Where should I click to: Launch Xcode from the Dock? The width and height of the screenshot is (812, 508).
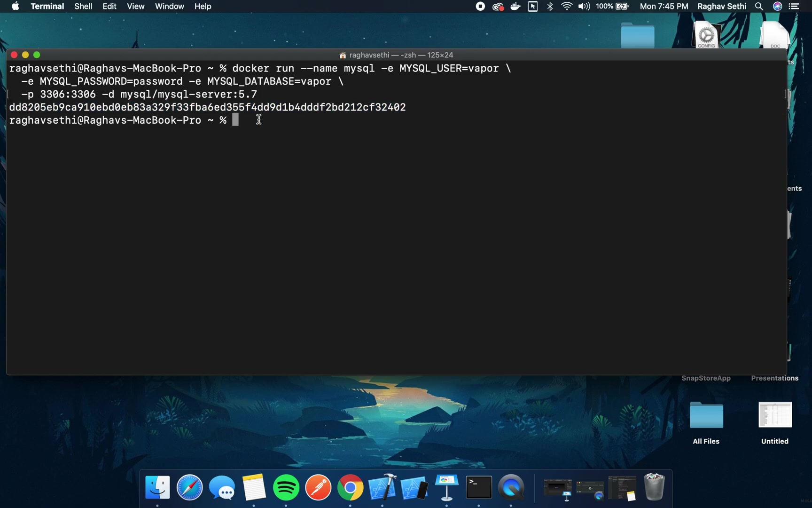[x=383, y=488]
